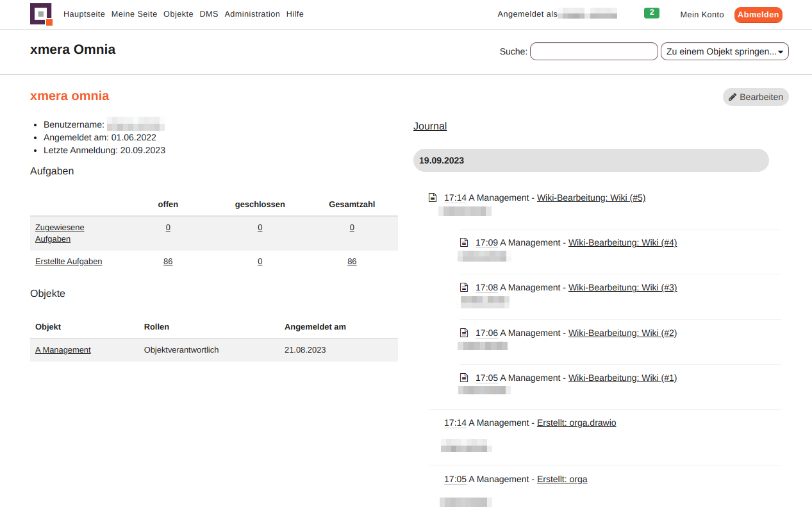Click the document icon beside Wiki (#5) entry
This screenshot has height=511, width=812.
tap(432, 197)
